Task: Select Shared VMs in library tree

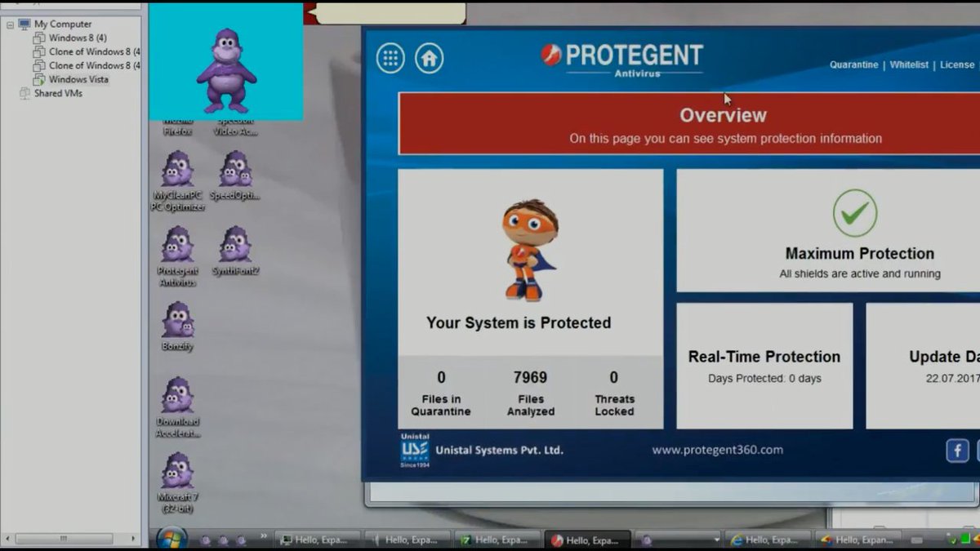Action: 58,94
